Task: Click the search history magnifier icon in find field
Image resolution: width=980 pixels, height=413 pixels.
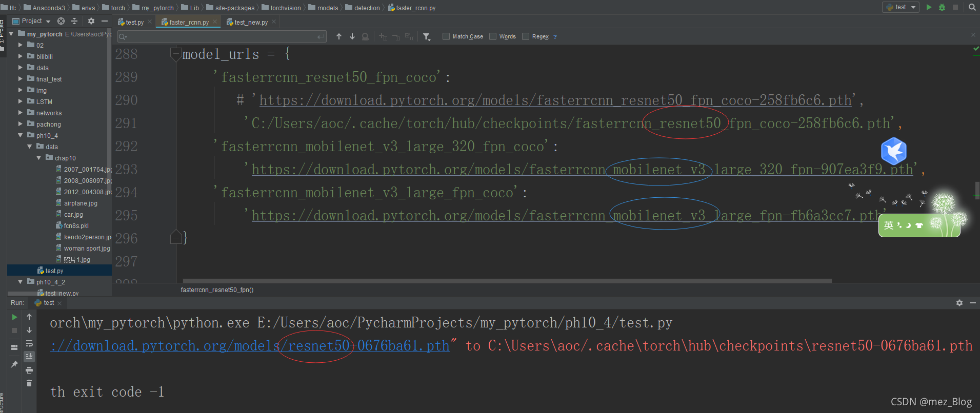Action: 123,36
